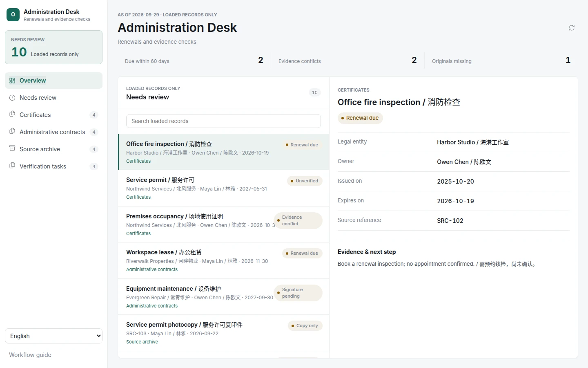Viewport: 588px width, 368px height.
Task: Click the Unverified badge on Service permit
Action: [305, 181]
